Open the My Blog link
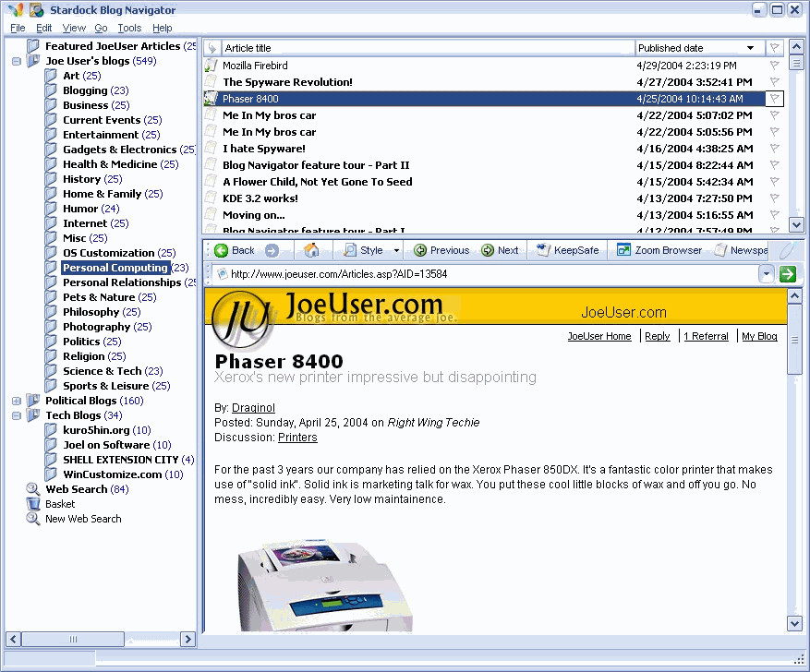 [759, 336]
